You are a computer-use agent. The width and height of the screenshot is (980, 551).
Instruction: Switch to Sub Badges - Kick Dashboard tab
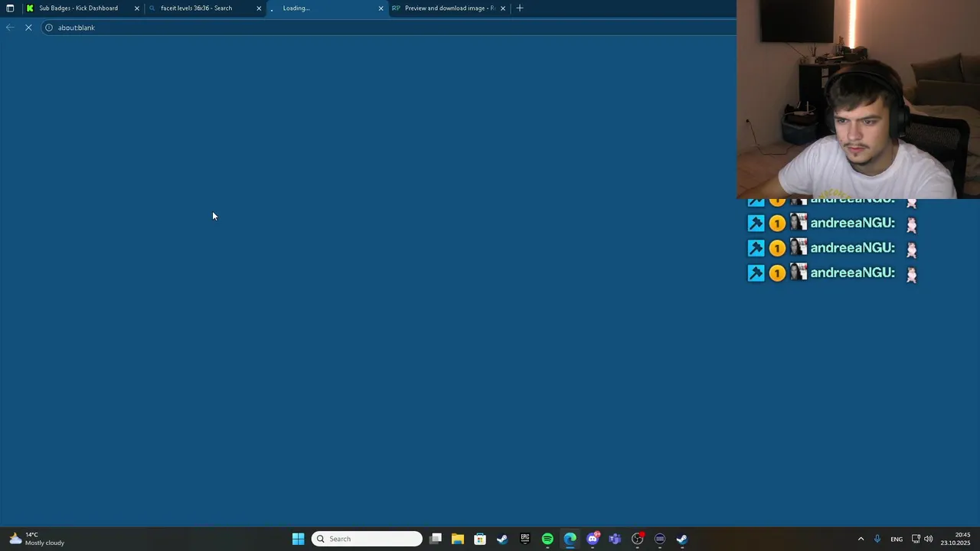[x=78, y=8]
